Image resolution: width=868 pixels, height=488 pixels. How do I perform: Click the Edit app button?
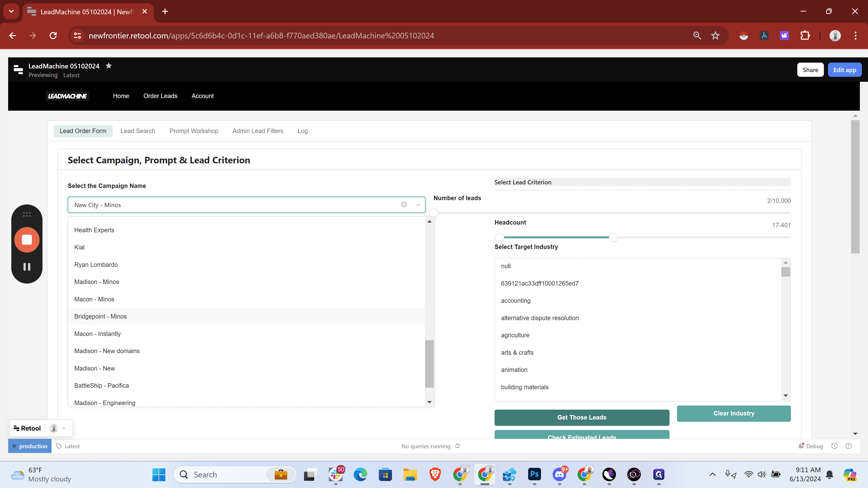tap(844, 70)
